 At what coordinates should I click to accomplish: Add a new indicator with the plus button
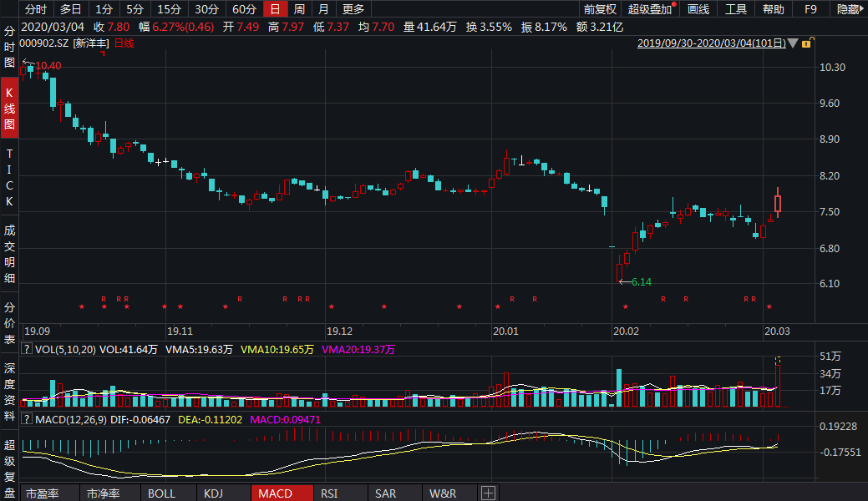click(x=488, y=493)
